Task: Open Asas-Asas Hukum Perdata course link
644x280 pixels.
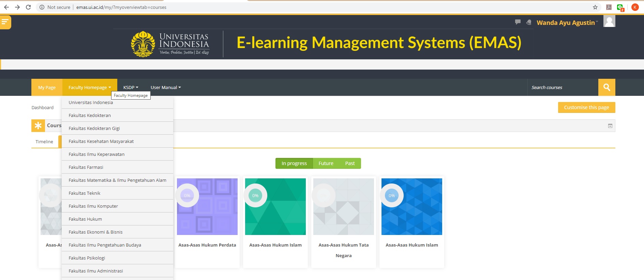Action: coord(207,245)
